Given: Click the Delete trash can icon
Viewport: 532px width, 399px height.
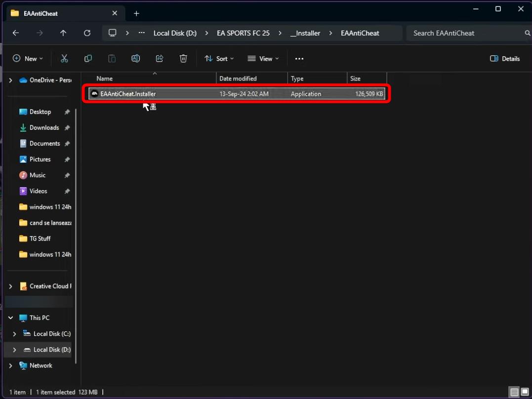Looking at the screenshot, I should 183,59.
